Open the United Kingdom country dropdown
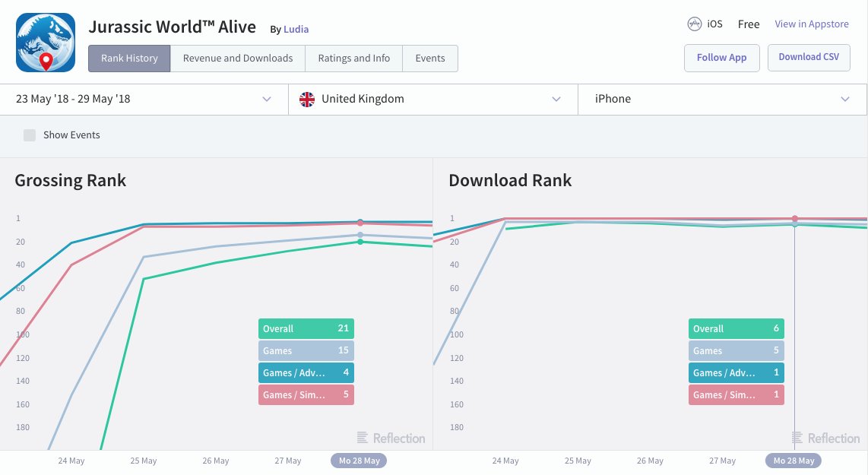The height and width of the screenshot is (475, 868). (433, 99)
